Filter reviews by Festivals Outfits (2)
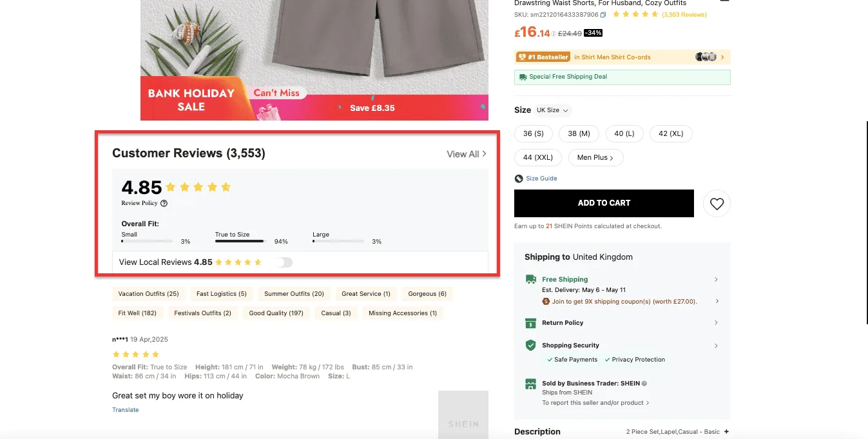This screenshot has width=868, height=439. pyautogui.click(x=203, y=313)
